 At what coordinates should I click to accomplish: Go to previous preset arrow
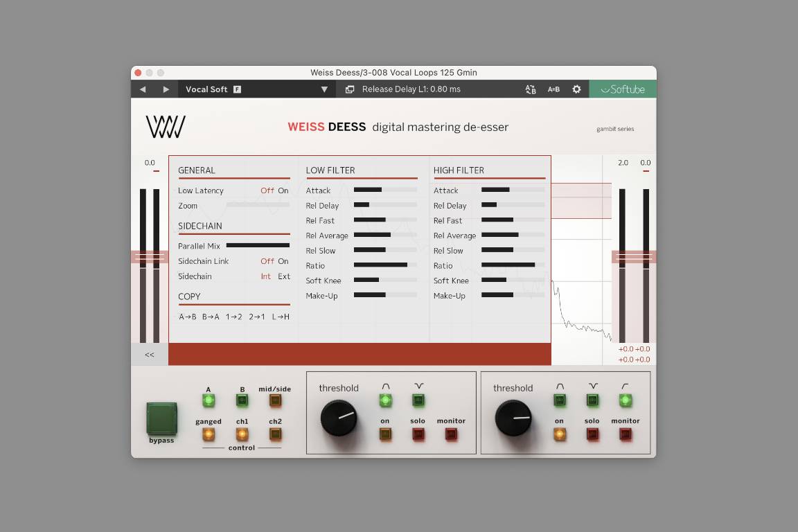pos(143,89)
